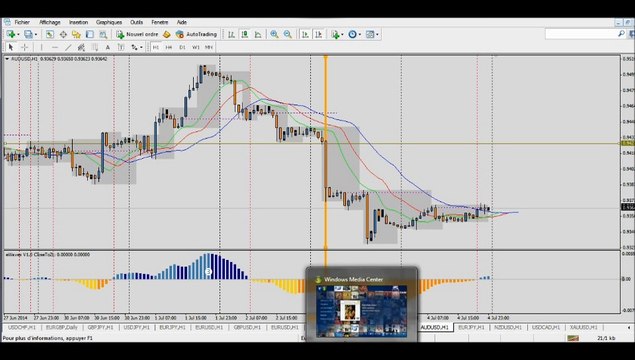Open the periods clock icon
635x360 pixels.
[x=352, y=34]
